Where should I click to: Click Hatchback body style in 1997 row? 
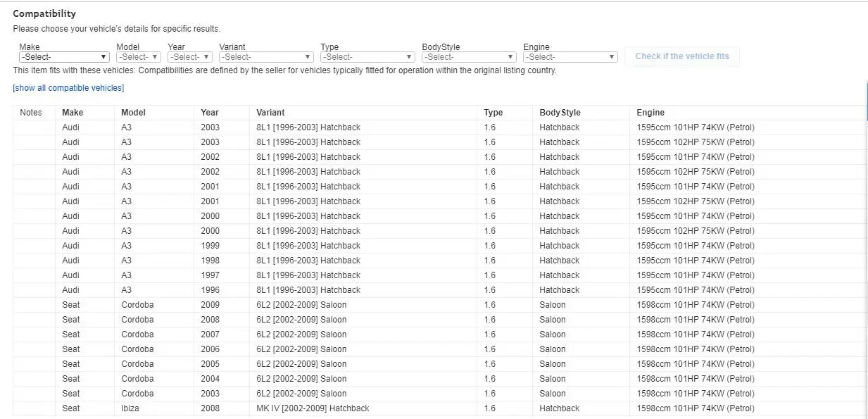tap(560, 275)
